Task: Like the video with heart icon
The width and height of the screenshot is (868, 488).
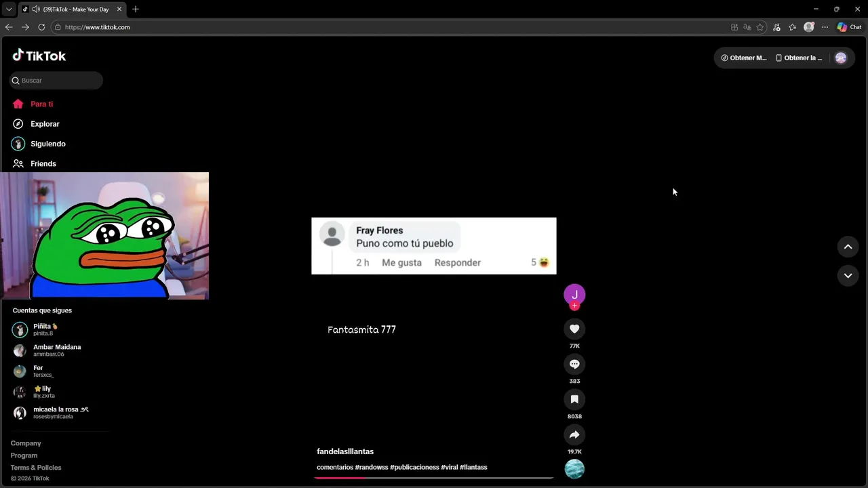Action: pos(574,329)
